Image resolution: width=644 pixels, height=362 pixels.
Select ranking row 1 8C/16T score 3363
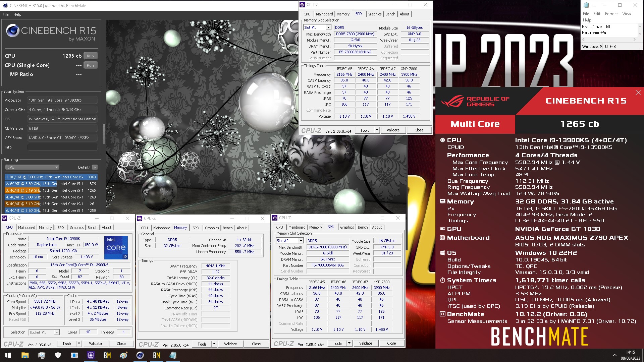point(51,177)
